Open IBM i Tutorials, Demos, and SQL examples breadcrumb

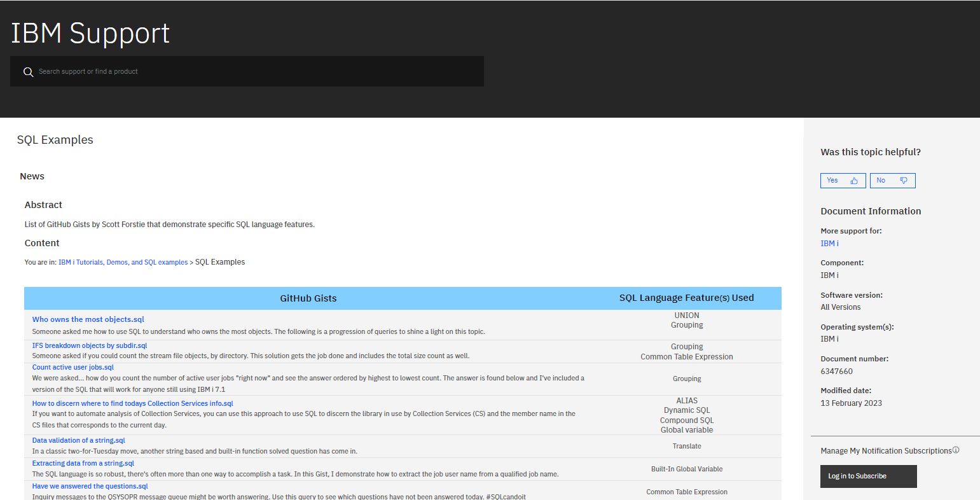click(x=123, y=262)
